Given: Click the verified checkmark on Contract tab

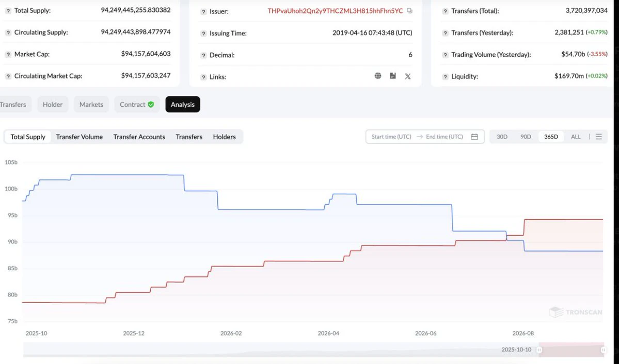Looking at the screenshot, I should tap(151, 105).
